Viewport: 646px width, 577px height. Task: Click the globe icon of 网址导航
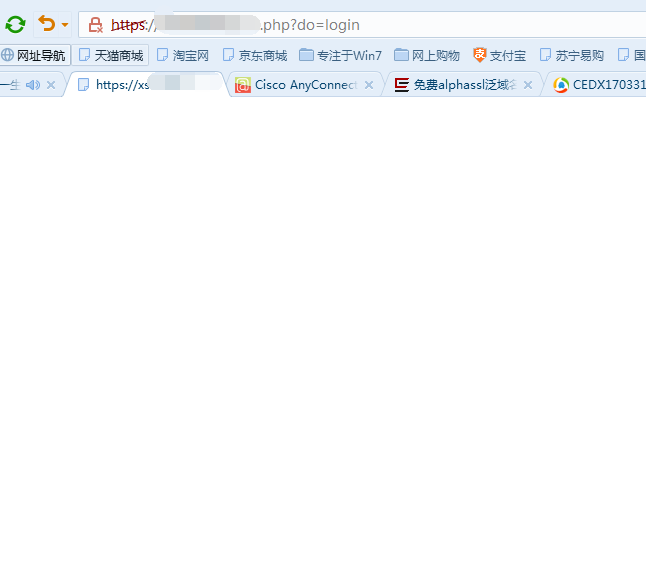tap(7, 55)
